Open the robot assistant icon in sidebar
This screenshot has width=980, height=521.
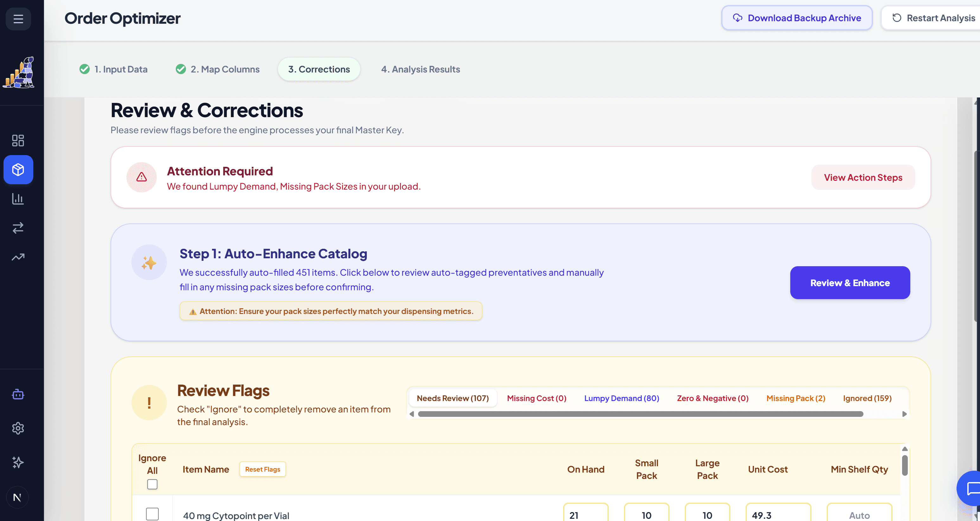coord(18,394)
